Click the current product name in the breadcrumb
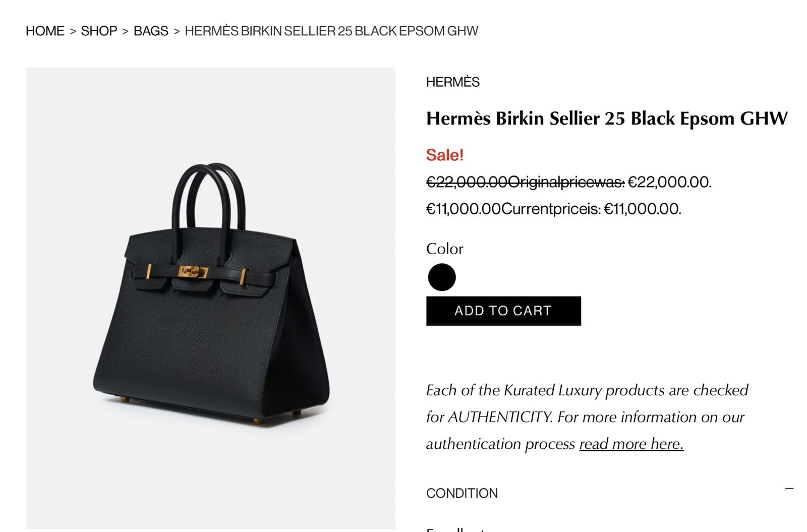The height and width of the screenshot is (532, 807). (331, 31)
